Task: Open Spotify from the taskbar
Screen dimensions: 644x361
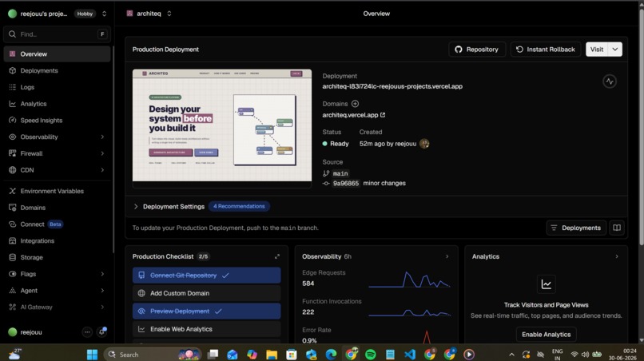Action: pyautogui.click(x=371, y=354)
